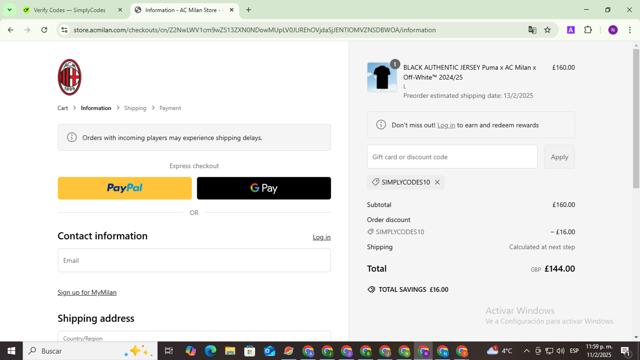
Task: Open the ESP language indicator
Action: (574, 351)
